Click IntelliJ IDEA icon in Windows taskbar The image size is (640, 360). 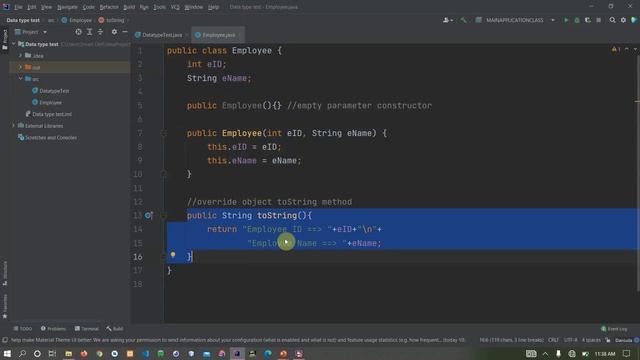tap(237, 353)
